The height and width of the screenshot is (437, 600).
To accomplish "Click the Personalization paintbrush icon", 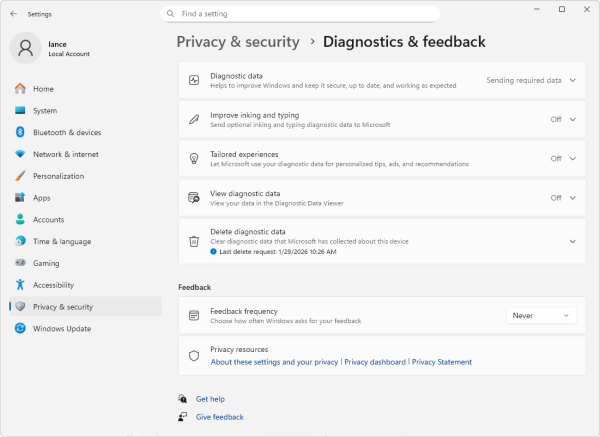I will pyautogui.click(x=20, y=176).
